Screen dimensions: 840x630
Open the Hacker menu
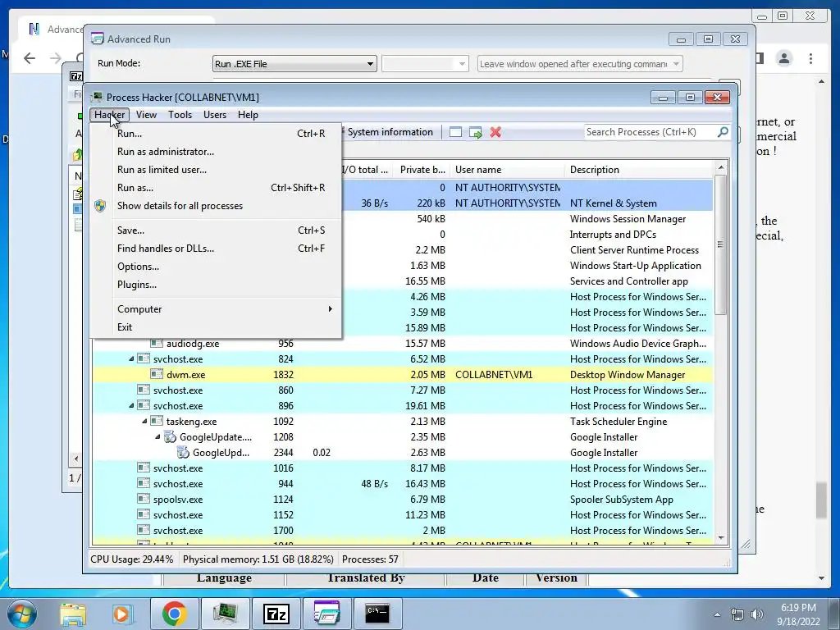point(109,115)
